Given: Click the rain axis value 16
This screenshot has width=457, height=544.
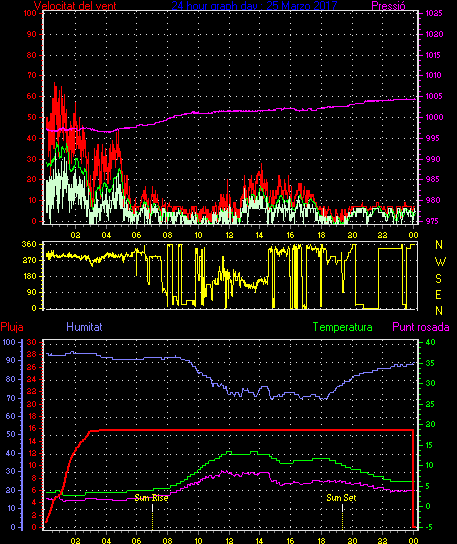Looking at the screenshot, I should coord(32,428).
